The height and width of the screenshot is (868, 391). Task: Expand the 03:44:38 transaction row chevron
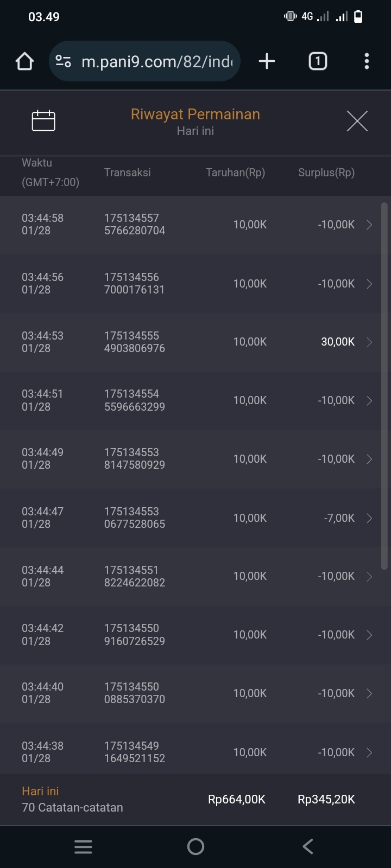pyautogui.click(x=369, y=752)
